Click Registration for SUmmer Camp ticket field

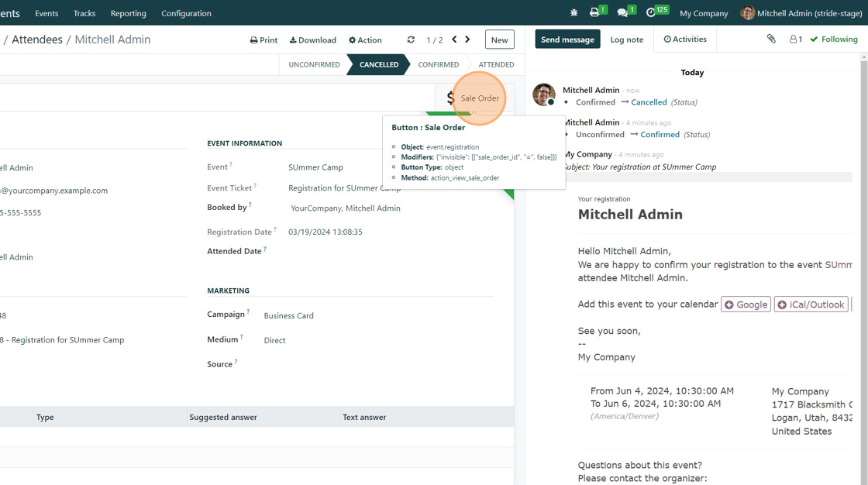344,188
